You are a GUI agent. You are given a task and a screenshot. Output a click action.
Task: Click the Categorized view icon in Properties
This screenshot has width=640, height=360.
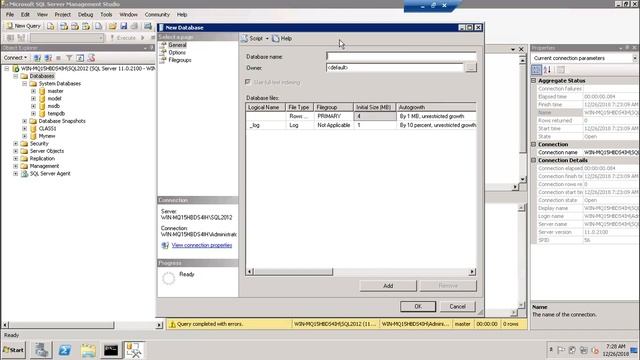pos(536,70)
